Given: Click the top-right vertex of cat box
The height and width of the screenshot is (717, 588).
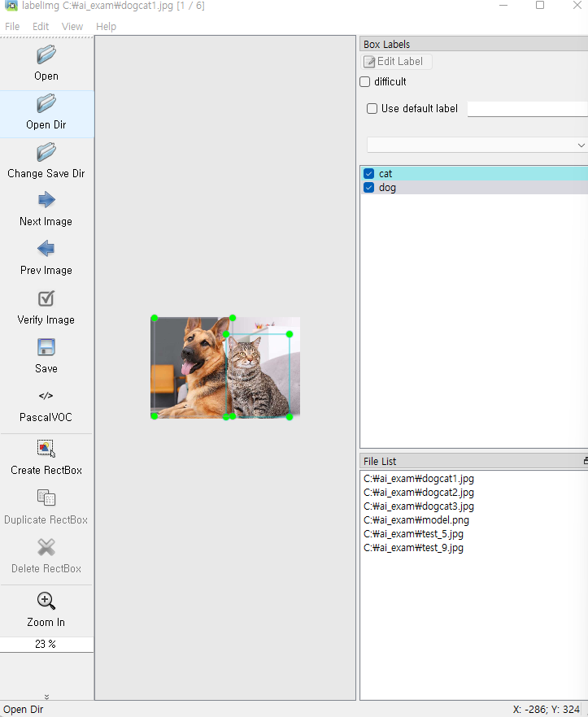Looking at the screenshot, I should point(290,334).
